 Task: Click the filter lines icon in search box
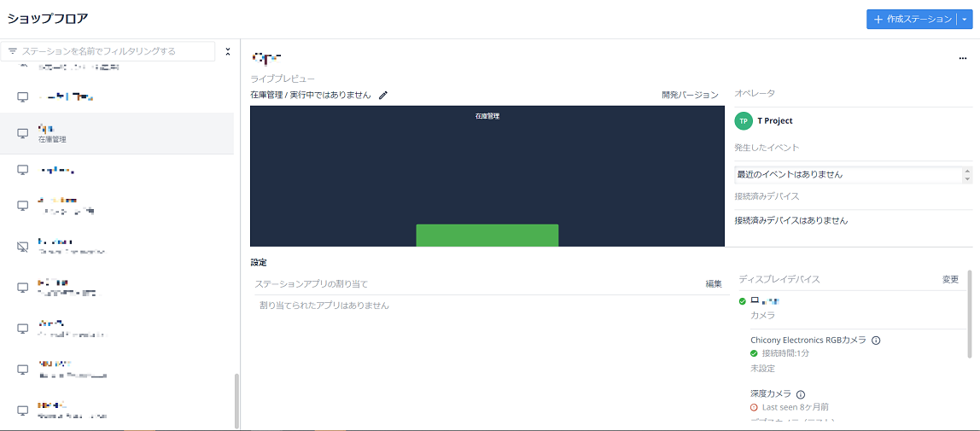(x=13, y=51)
